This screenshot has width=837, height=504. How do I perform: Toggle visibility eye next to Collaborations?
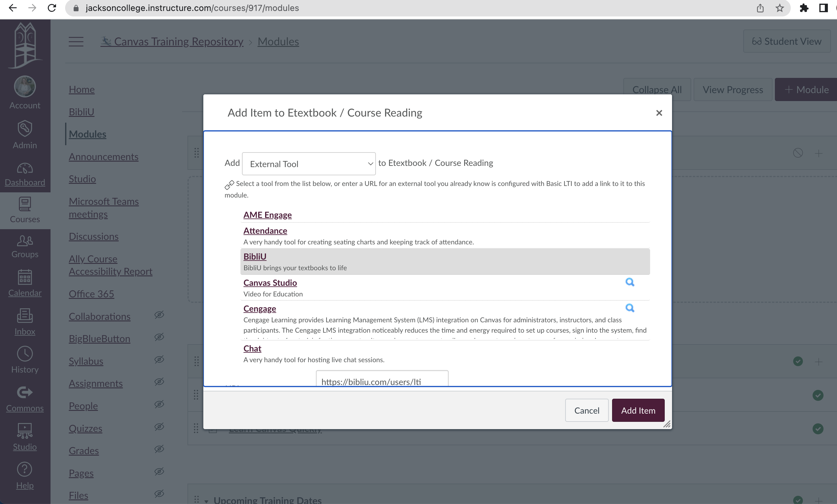[x=159, y=315]
